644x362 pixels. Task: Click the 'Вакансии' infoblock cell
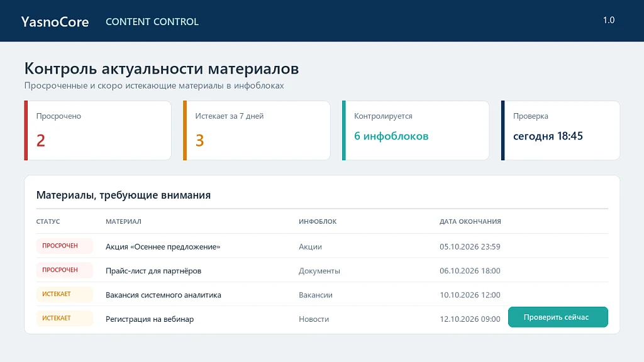[x=316, y=295]
